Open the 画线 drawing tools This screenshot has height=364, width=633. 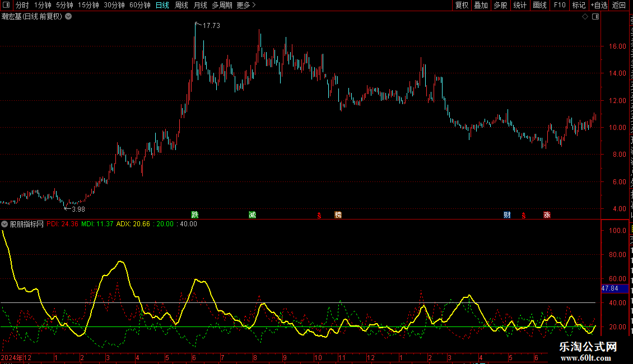click(x=540, y=5)
